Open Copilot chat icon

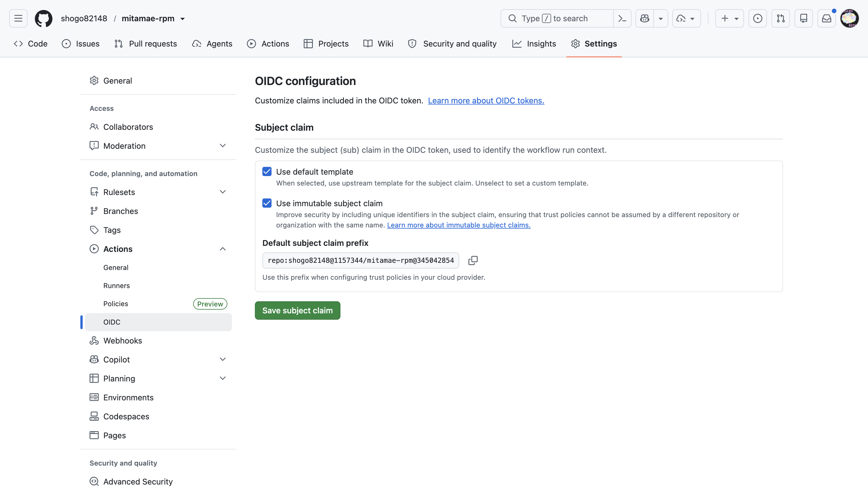[645, 18]
